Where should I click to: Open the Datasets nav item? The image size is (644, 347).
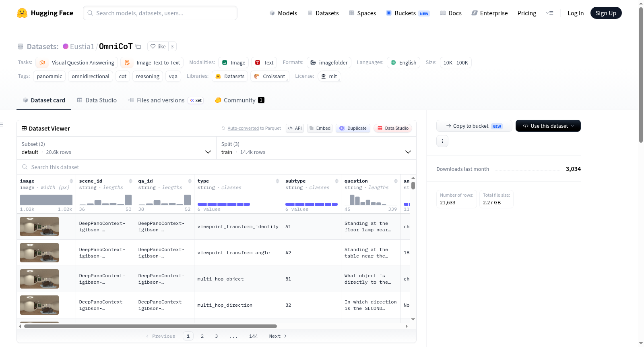tap(323, 13)
